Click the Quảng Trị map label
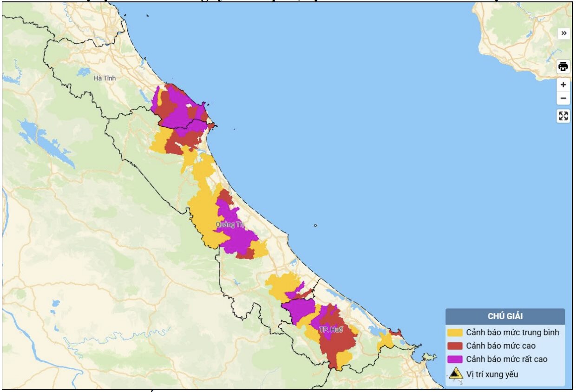The width and height of the screenshot is (577, 392). 229,225
